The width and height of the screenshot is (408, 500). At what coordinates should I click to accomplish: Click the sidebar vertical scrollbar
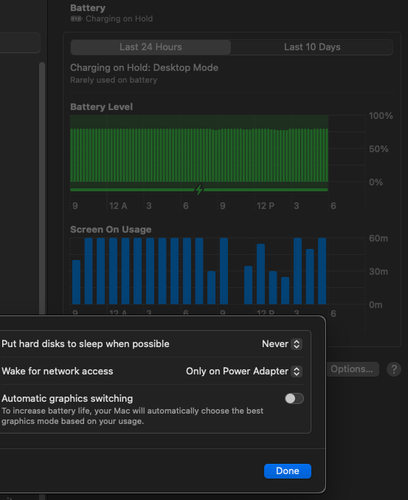click(42, 188)
